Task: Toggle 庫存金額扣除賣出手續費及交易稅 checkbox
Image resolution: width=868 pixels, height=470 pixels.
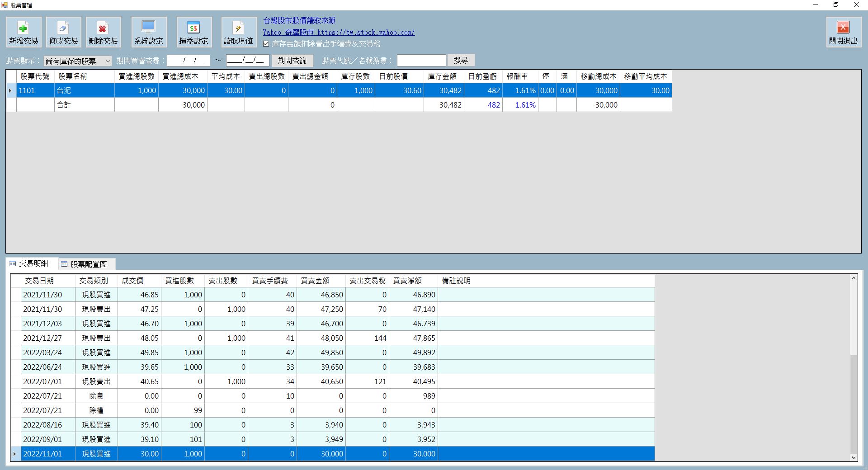Action: 266,44
